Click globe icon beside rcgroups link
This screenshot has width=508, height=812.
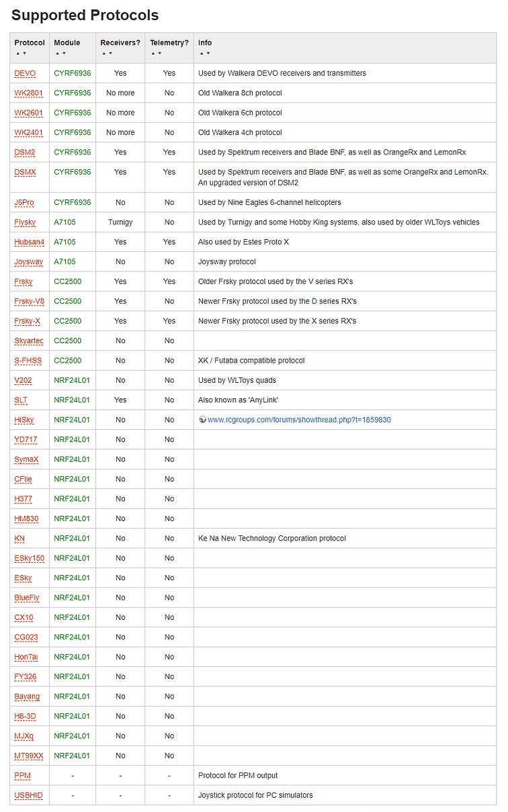pos(202,420)
